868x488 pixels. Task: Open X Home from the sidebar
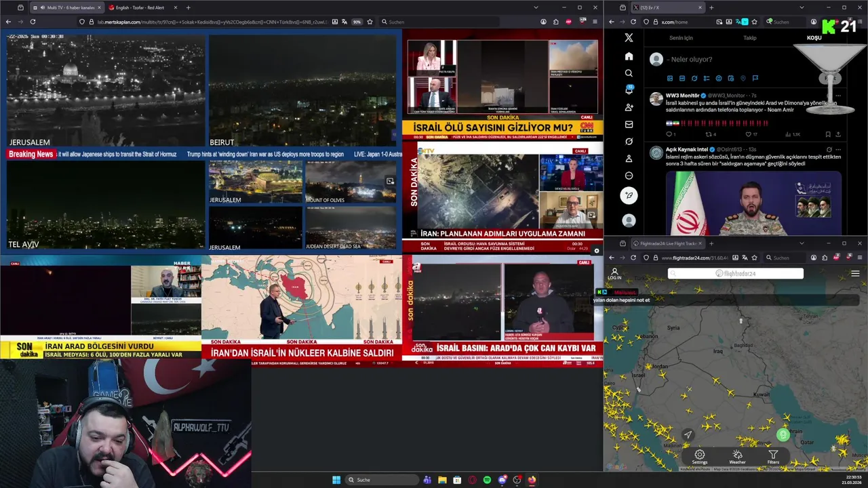(x=629, y=56)
